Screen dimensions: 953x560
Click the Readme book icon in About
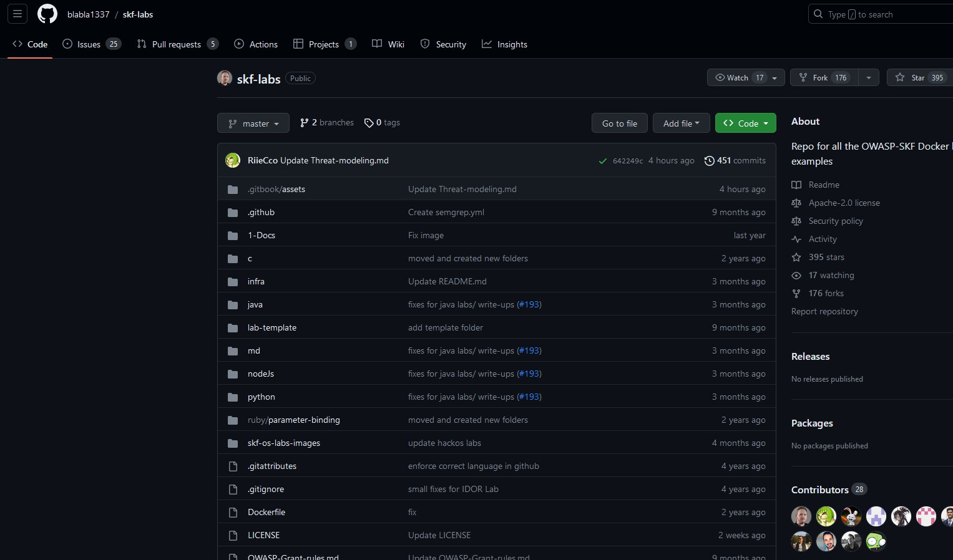(796, 185)
